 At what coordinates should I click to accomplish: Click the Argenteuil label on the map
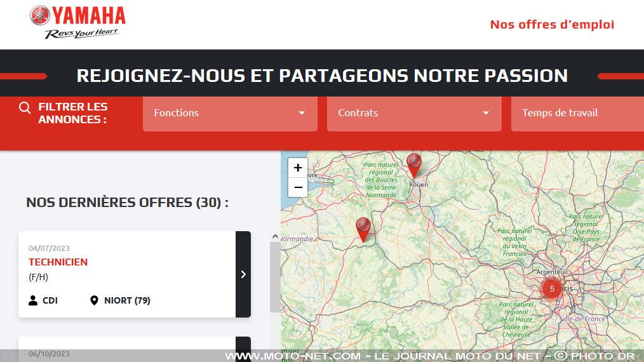(x=551, y=271)
